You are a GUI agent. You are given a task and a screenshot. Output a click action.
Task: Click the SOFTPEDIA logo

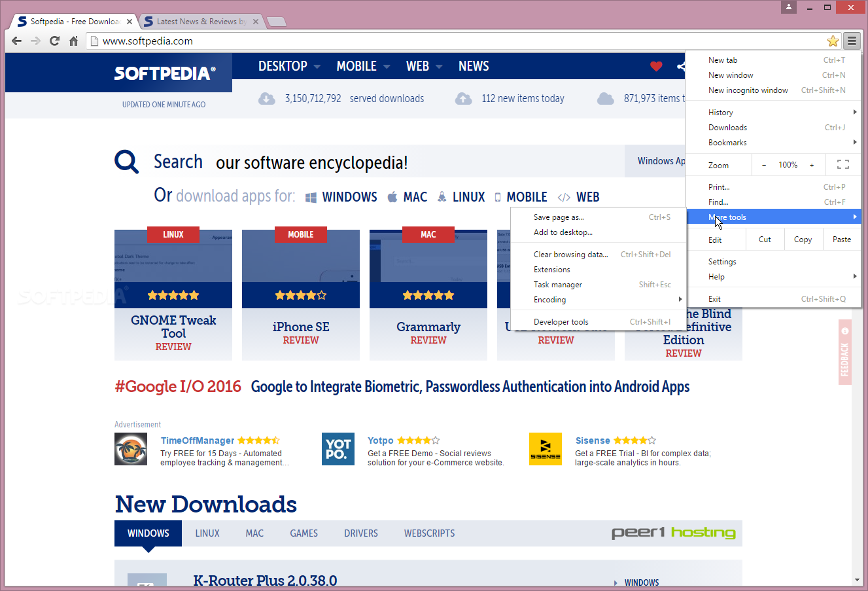coord(165,73)
